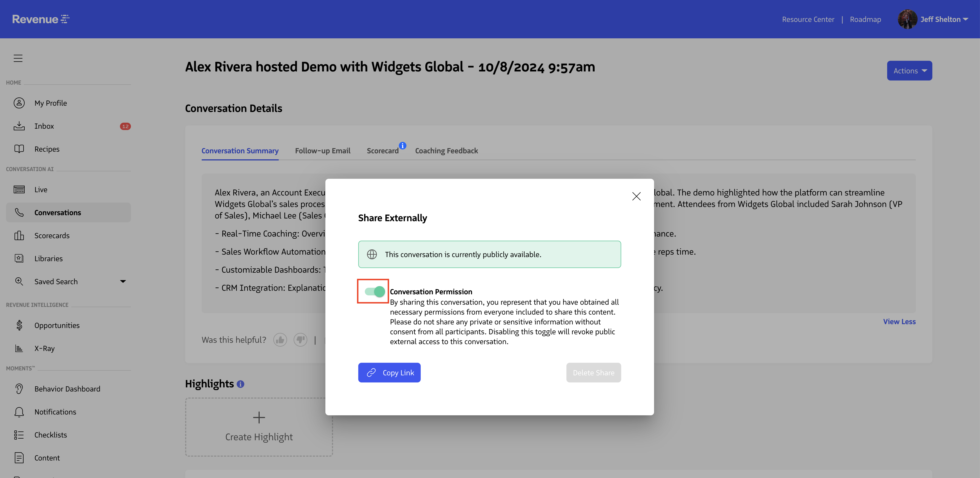Expand the Saved Search section

point(122,281)
